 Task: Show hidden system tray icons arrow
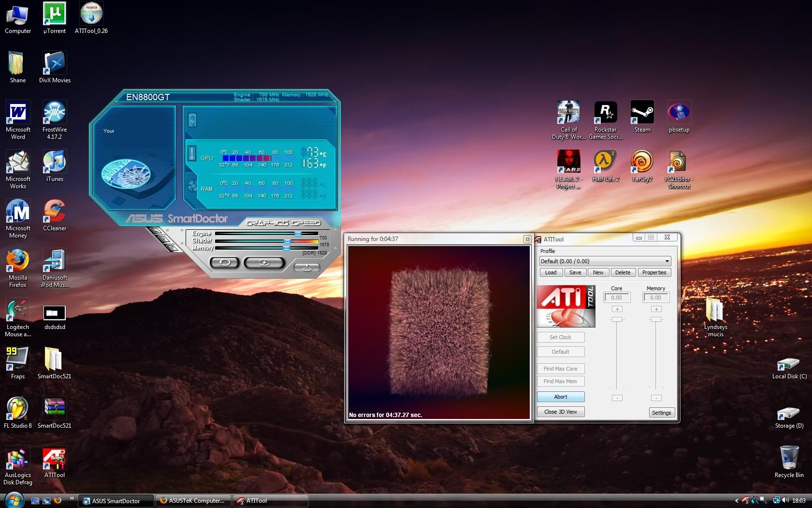coord(736,501)
